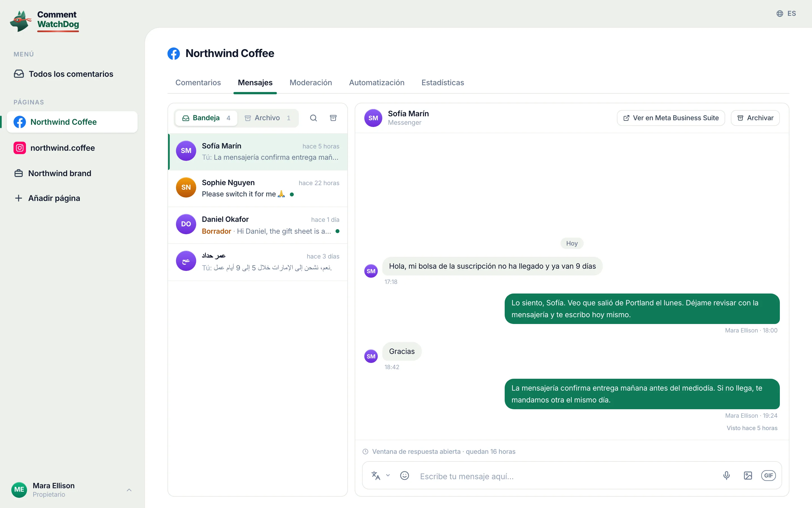Image resolution: width=812 pixels, height=508 pixels.
Task: Click the reply starting 'La mensajería confirma'
Action: 642,394
